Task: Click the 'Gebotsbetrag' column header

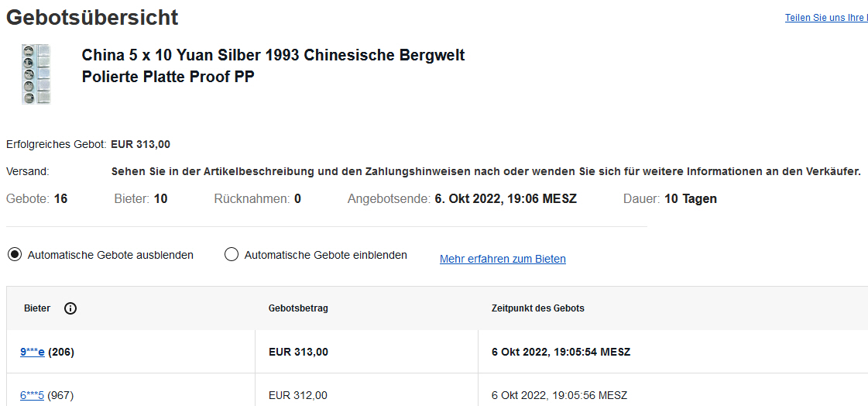Action: click(x=298, y=308)
